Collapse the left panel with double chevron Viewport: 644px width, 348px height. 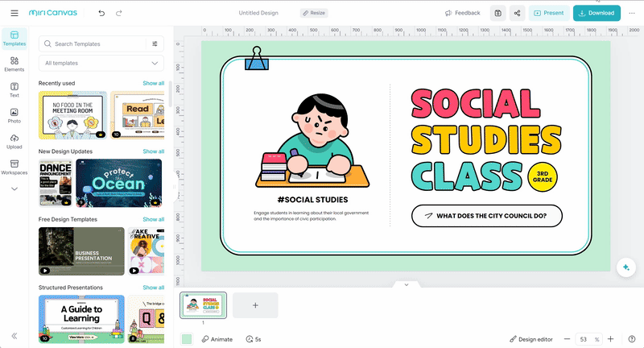point(14,336)
